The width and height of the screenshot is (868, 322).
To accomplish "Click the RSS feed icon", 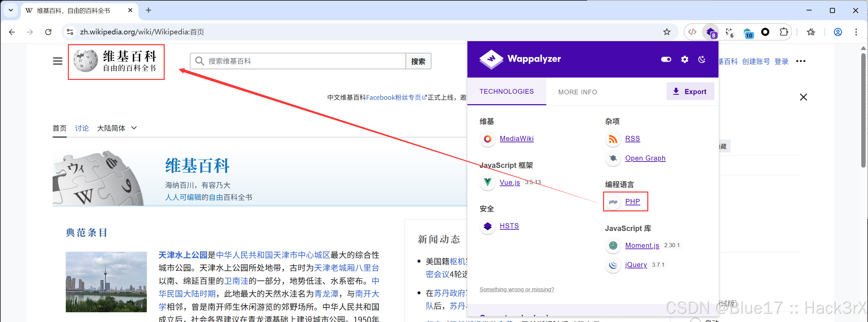I will tap(613, 139).
